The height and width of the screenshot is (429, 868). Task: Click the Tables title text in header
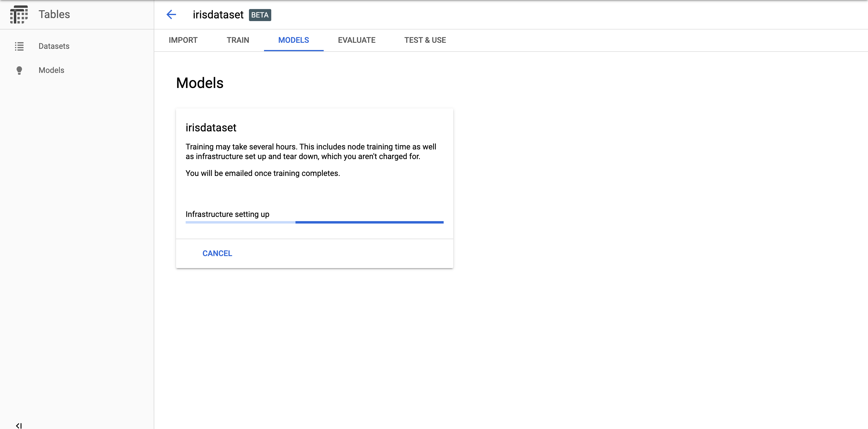[54, 14]
